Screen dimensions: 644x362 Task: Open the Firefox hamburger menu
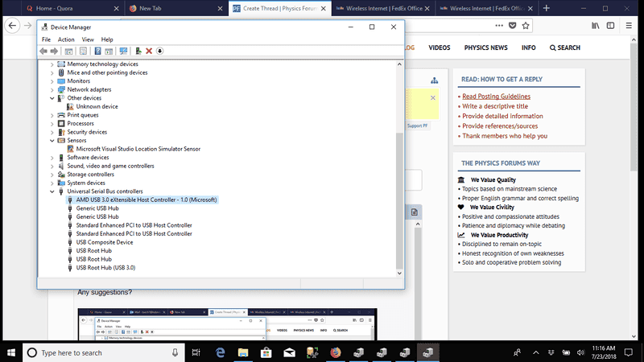click(x=630, y=26)
